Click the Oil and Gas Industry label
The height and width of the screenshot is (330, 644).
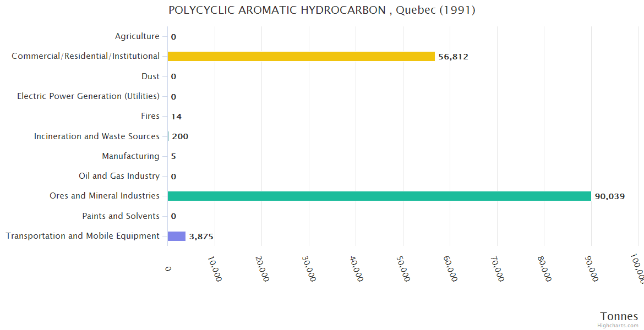click(119, 176)
